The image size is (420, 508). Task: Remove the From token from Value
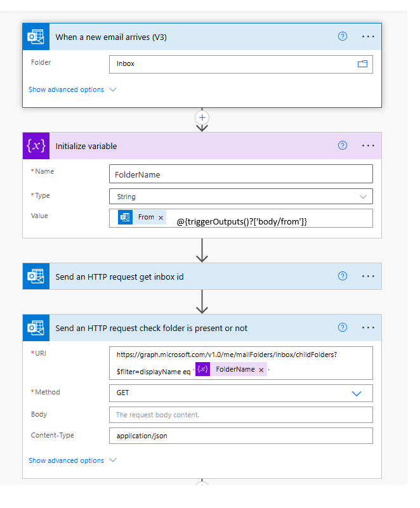161,218
